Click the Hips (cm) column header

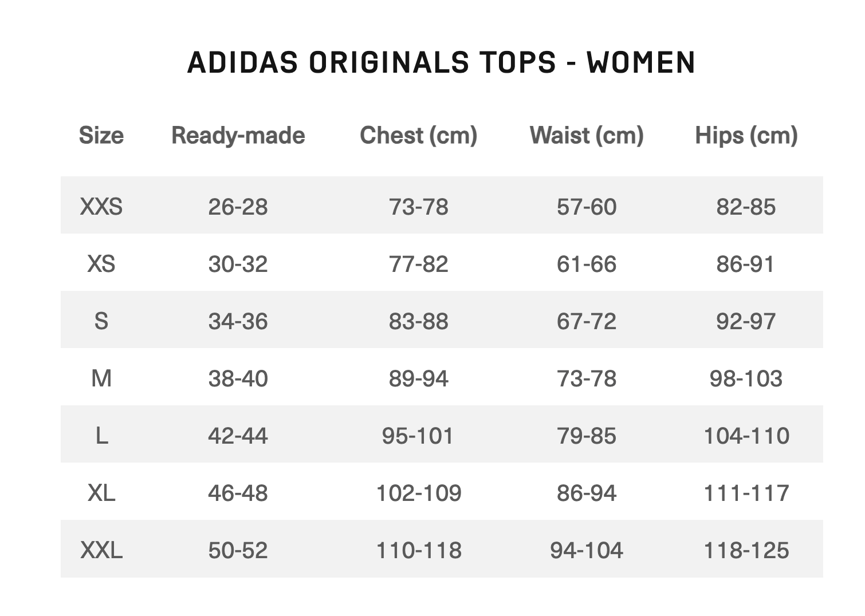point(746,136)
